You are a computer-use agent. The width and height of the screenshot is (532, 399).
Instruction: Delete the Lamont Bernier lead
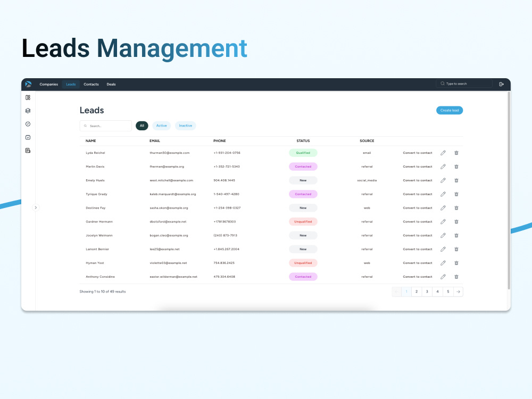[456, 249]
